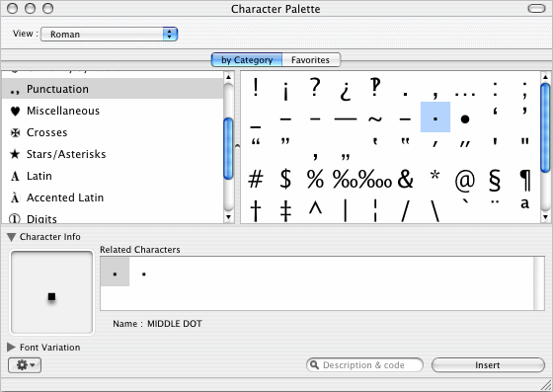The width and height of the screenshot is (553, 392).
Task: Choose the broken vertical bar character
Action: tap(375, 210)
